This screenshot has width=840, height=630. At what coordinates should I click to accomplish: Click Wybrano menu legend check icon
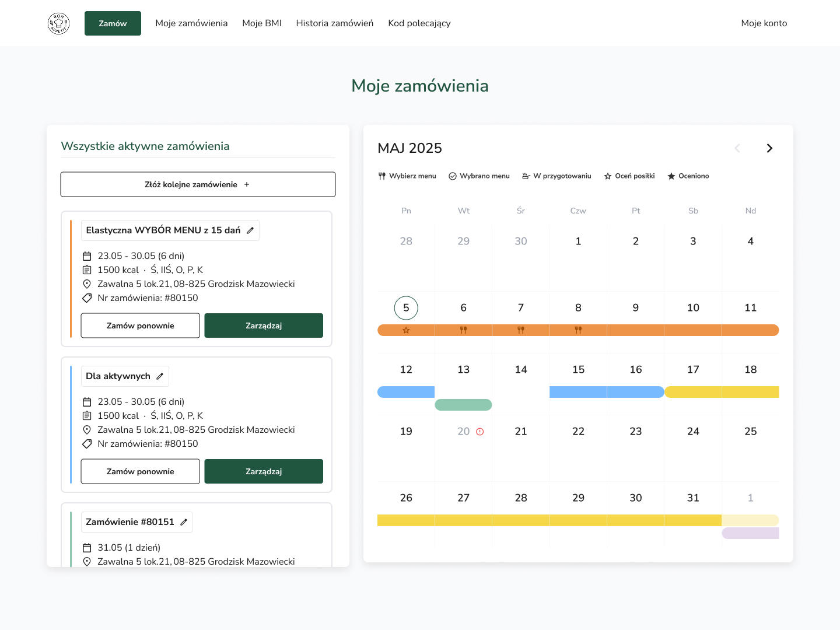click(453, 176)
